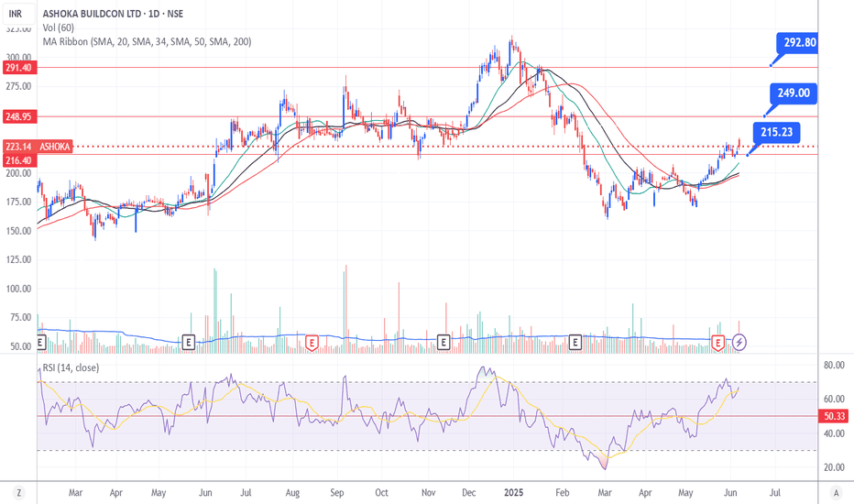Screen dimensions: 854x504
Task: Click the 275.00 price axis label
Action: [18, 86]
